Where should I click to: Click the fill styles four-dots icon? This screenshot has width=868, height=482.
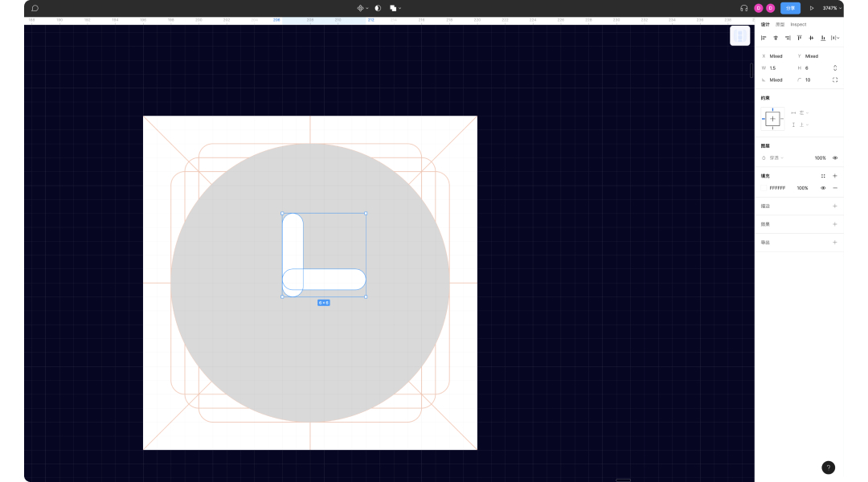[x=823, y=176]
